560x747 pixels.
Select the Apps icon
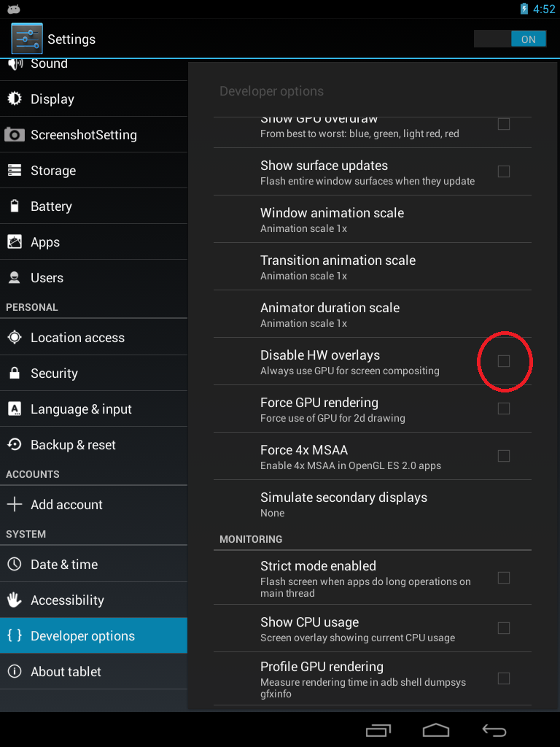click(15, 242)
